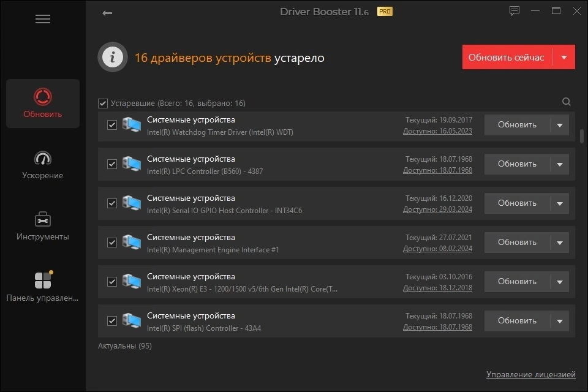
Task: Open update options for Management Engine Interface row
Action: tap(559, 243)
